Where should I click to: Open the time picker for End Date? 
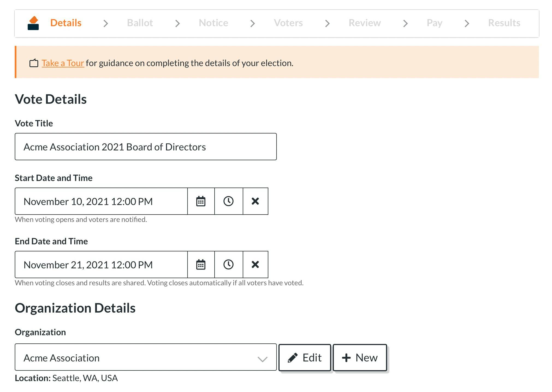(x=229, y=265)
